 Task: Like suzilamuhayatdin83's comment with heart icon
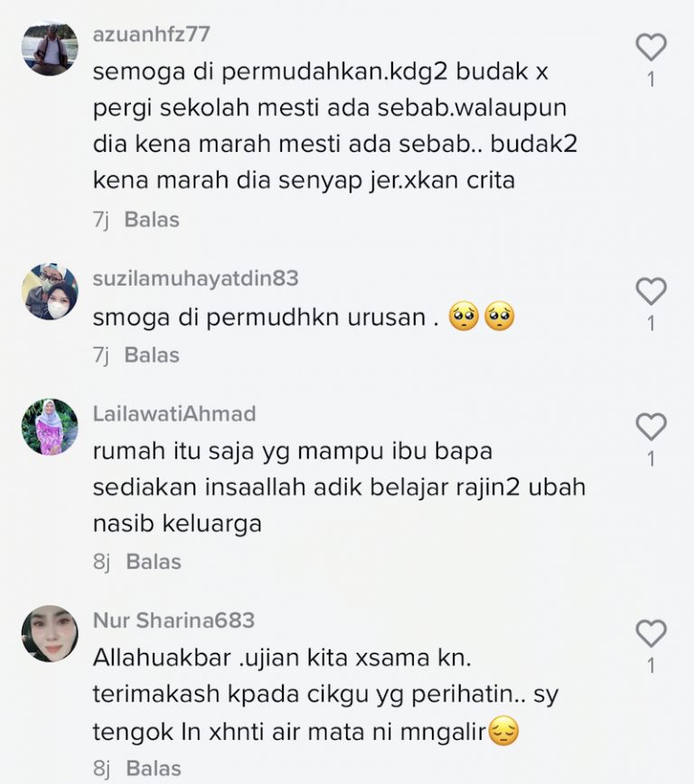651,291
